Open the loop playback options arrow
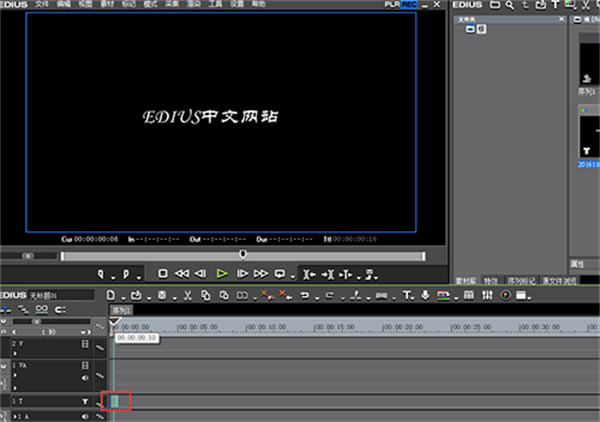 292,277
